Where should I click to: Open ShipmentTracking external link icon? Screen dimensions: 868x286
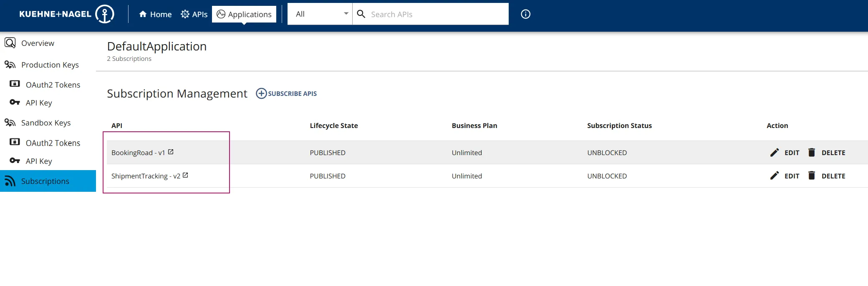click(185, 176)
